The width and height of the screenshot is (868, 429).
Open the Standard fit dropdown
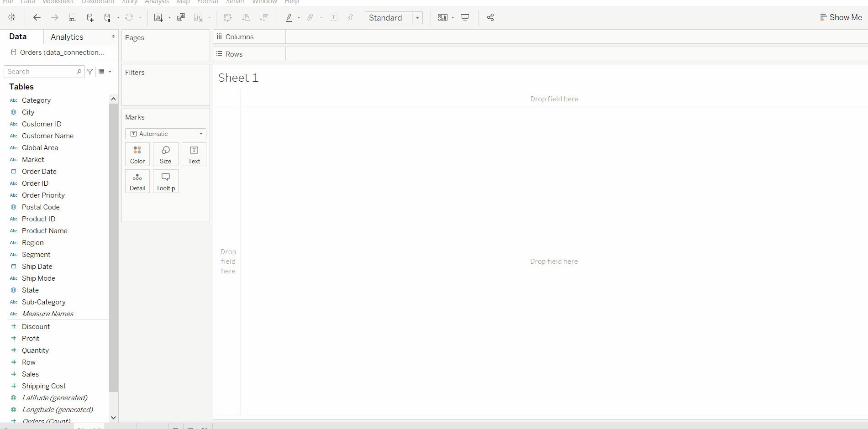tap(417, 17)
